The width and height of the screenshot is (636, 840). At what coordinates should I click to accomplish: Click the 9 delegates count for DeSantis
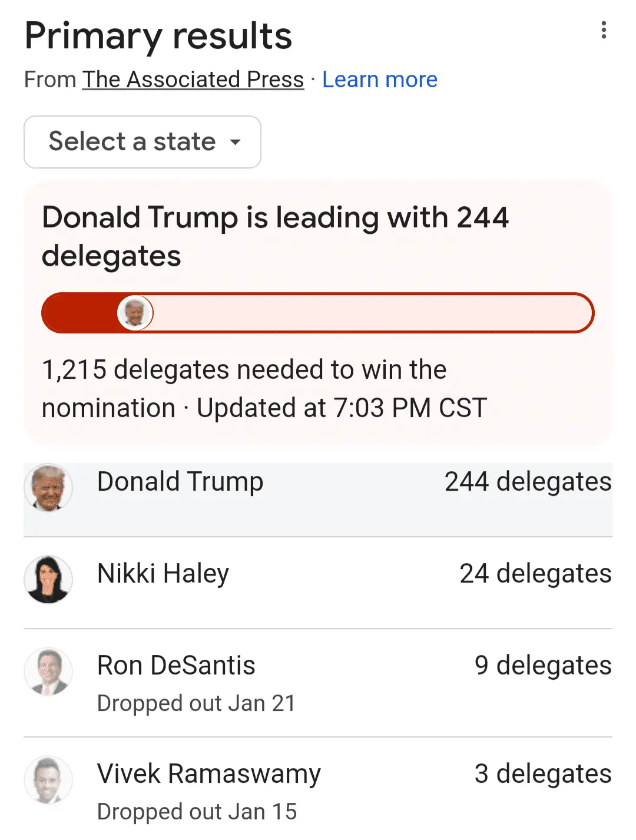pyautogui.click(x=543, y=666)
